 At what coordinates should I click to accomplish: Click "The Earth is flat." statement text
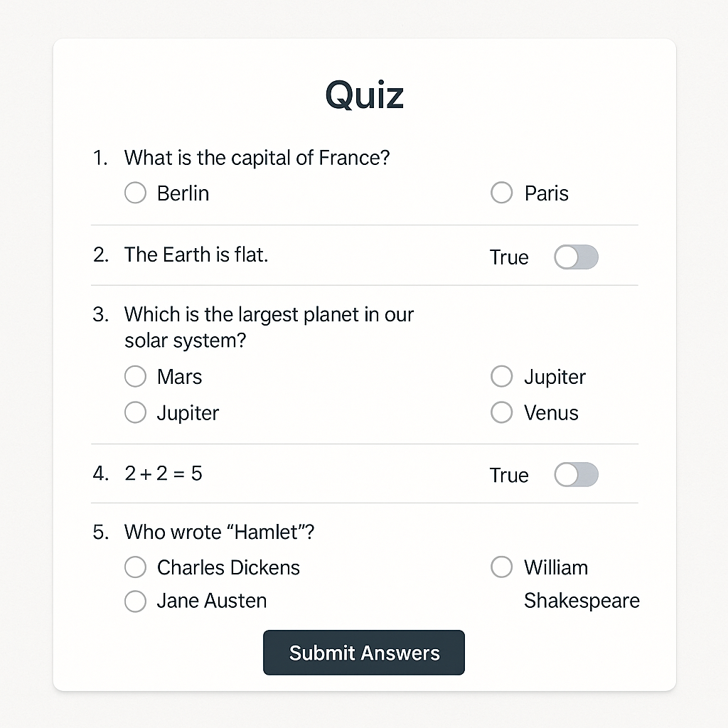tap(196, 255)
